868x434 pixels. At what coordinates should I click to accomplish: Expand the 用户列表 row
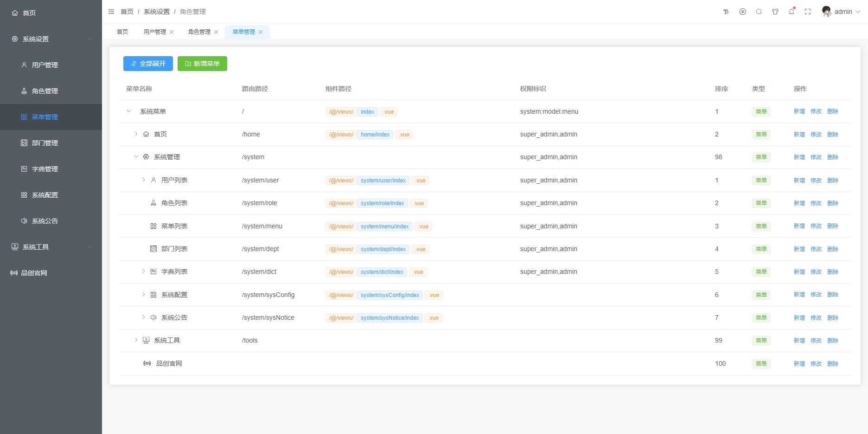pos(144,180)
